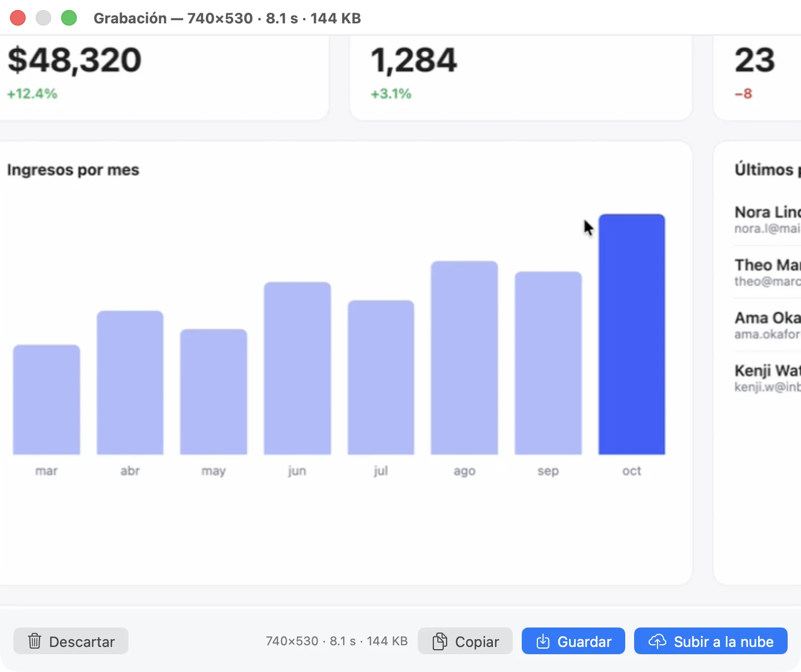Click the window title starting with Grabación

pos(227,18)
